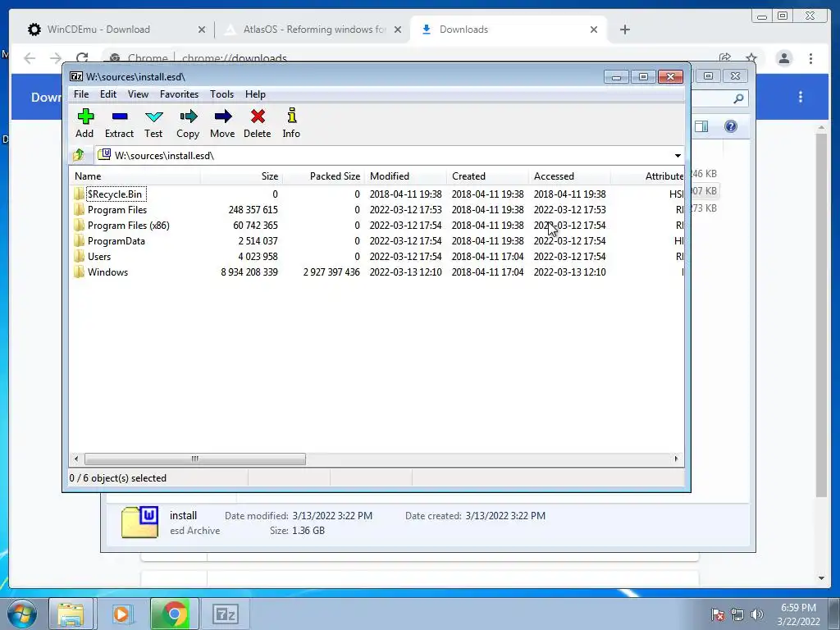
Task: Switch to the WinCDEmu - Download tab
Action: pos(116,30)
